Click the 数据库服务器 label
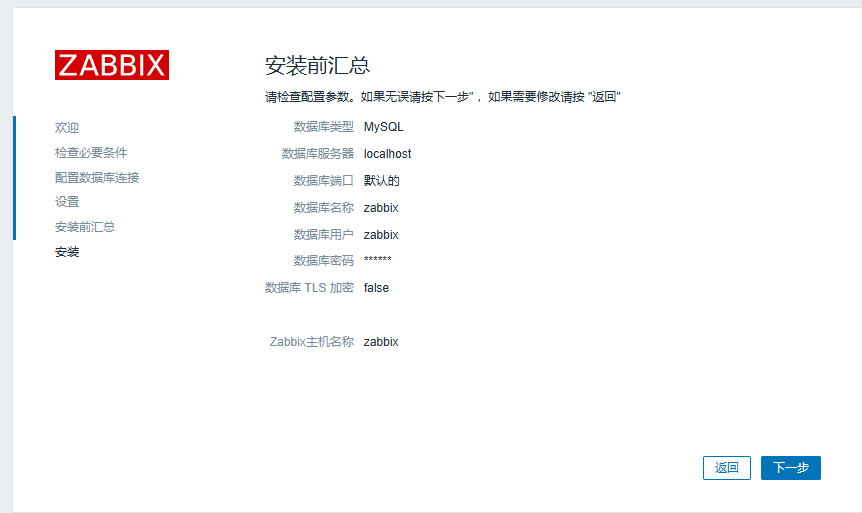Image resolution: width=862 pixels, height=513 pixels. 318,154
